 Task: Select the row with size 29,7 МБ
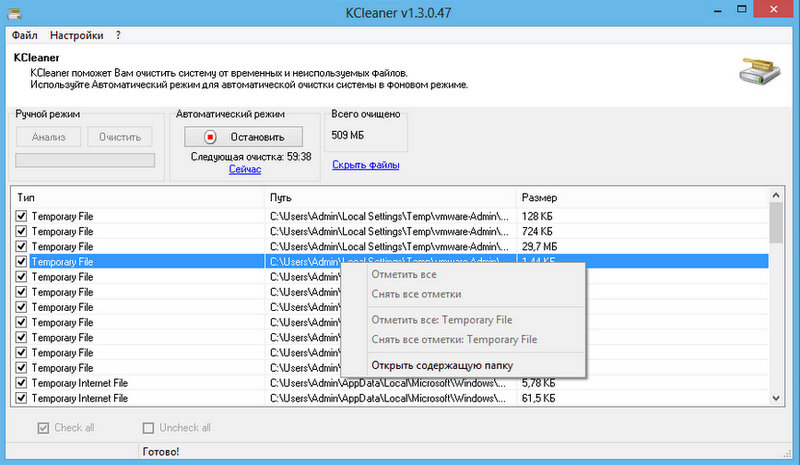pos(390,247)
